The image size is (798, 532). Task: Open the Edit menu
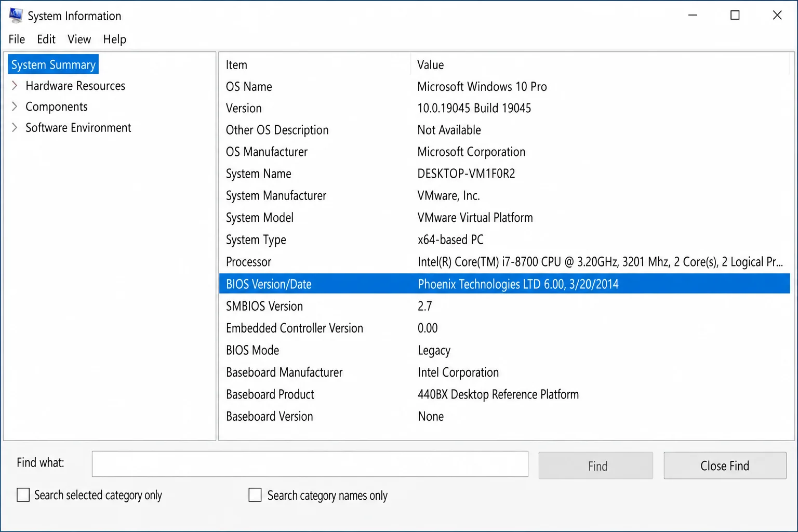(46, 39)
